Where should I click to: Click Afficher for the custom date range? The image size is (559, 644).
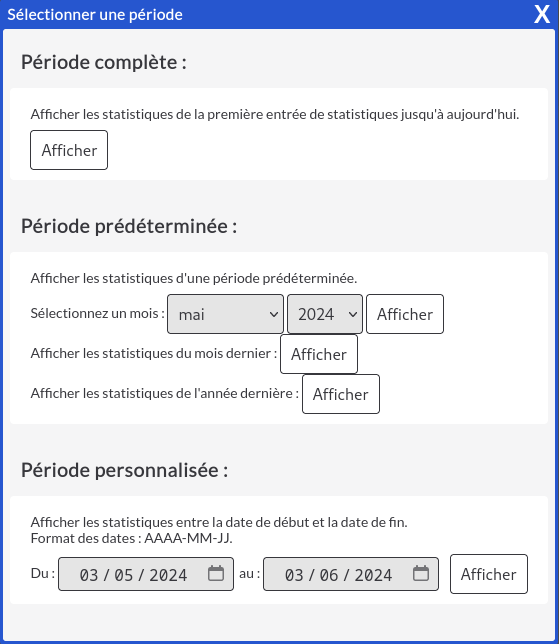pyautogui.click(x=489, y=574)
